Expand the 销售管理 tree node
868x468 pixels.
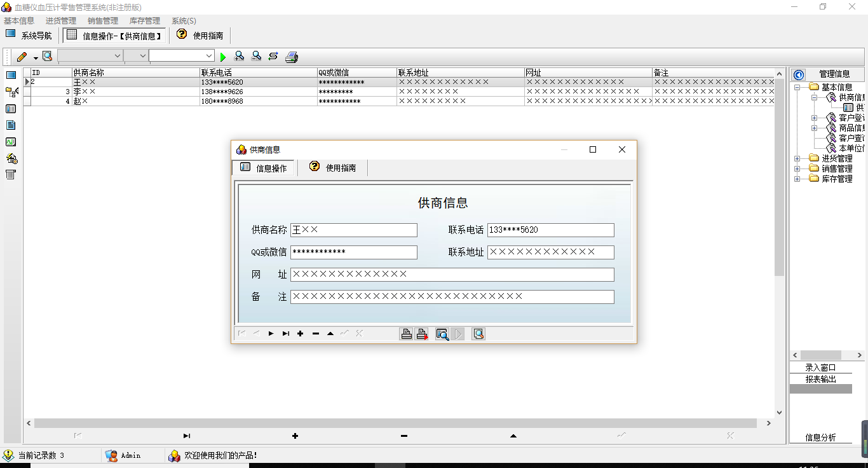[x=797, y=169]
